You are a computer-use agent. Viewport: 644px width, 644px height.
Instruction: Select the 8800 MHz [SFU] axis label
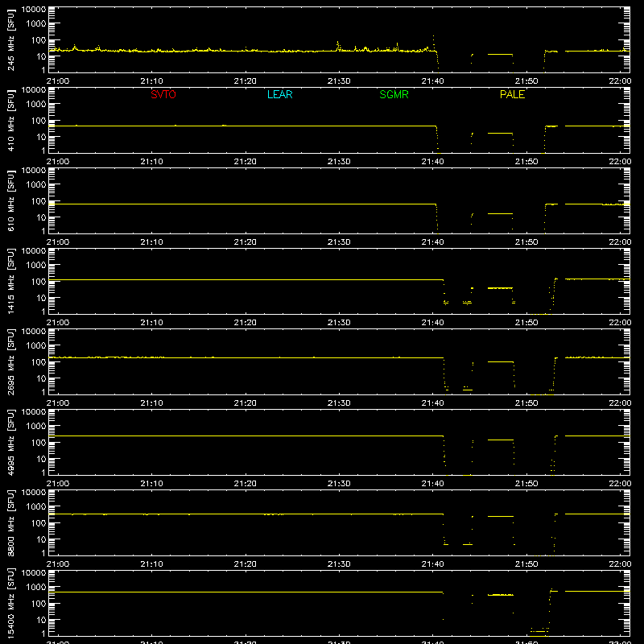pyautogui.click(x=11, y=523)
